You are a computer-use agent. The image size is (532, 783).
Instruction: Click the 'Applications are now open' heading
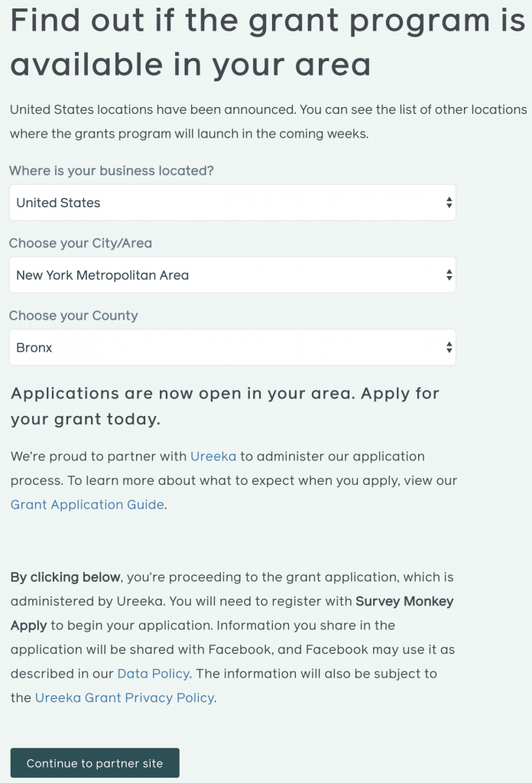[x=225, y=406]
